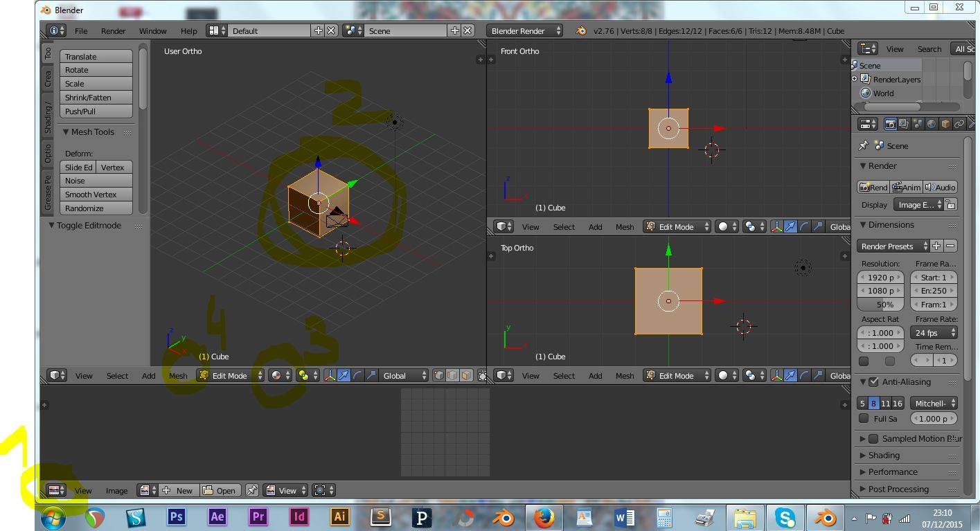Open the Object properties tab cube icon

pyautogui.click(x=945, y=124)
